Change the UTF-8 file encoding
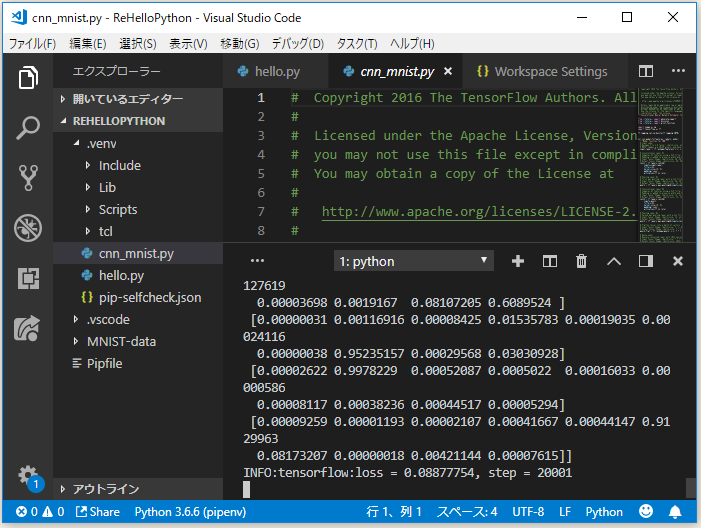The width and height of the screenshot is (701, 528). [x=528, y=512]
